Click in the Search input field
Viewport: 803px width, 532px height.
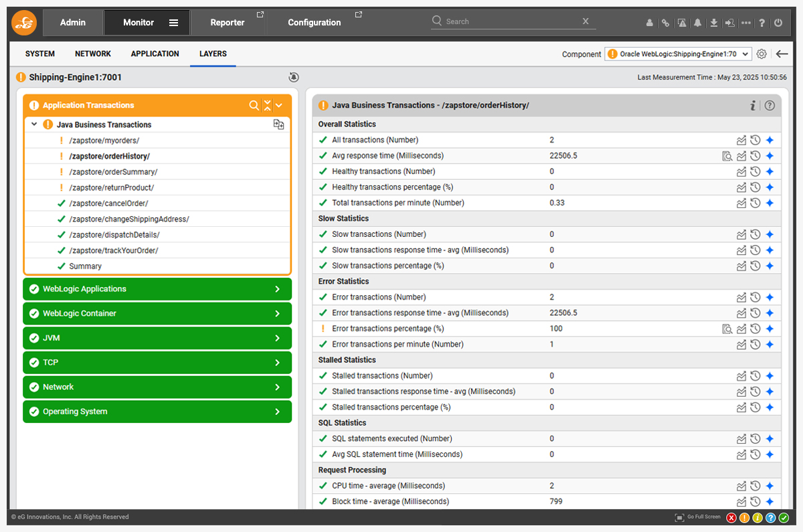[512, 21]
